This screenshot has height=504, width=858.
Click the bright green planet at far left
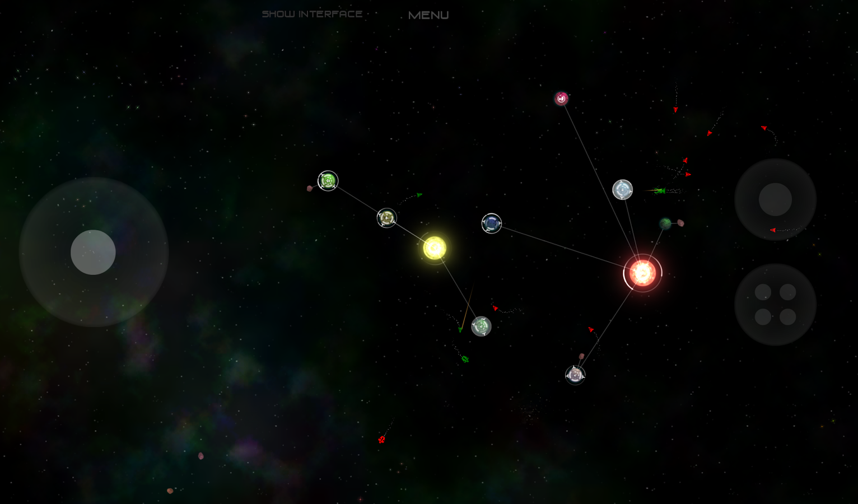[328, 181]
